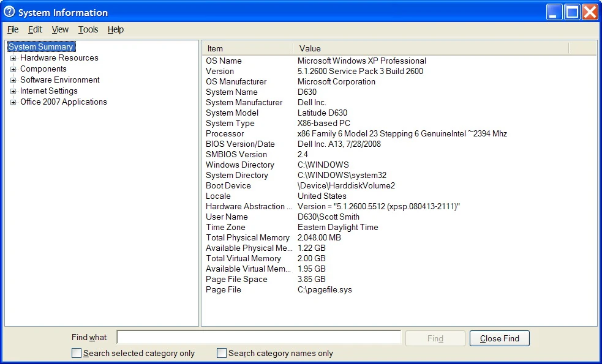
Task: Close the System Information window
Action: 590,12
